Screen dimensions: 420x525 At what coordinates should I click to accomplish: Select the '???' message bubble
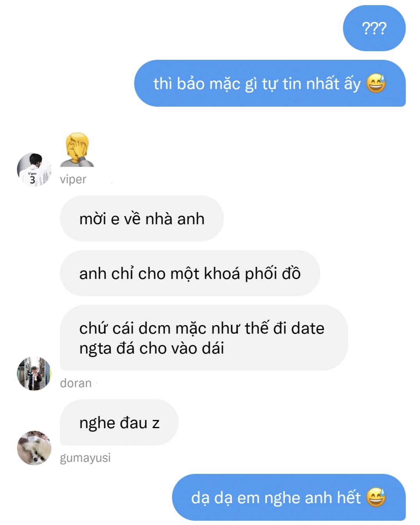[x=374, y=29]
